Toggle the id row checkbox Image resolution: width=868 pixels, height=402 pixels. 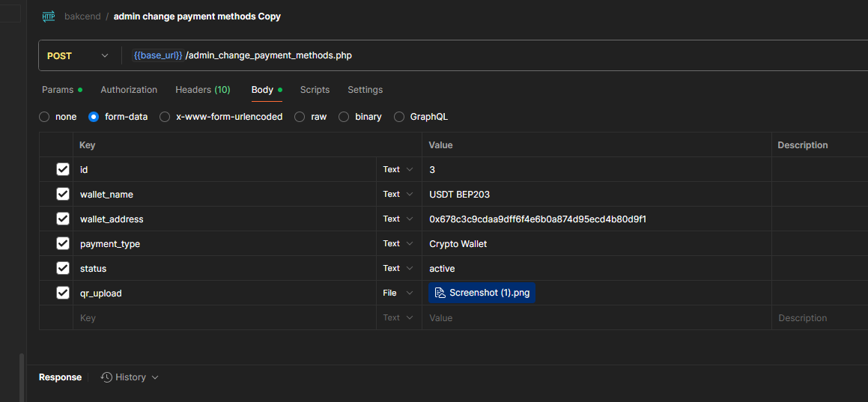(x=63, y=169)
